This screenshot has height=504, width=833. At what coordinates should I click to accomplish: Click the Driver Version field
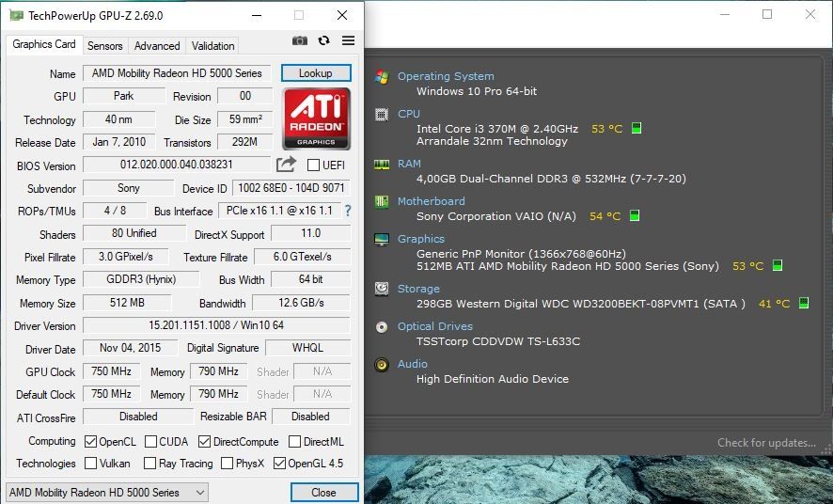[x=217, y=324]
